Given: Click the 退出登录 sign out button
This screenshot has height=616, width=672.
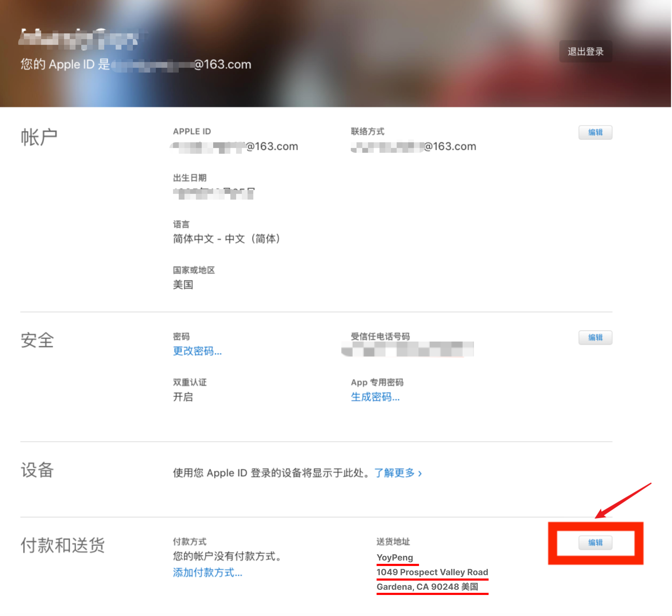Looking at the screenshot, I should point(585,51).
